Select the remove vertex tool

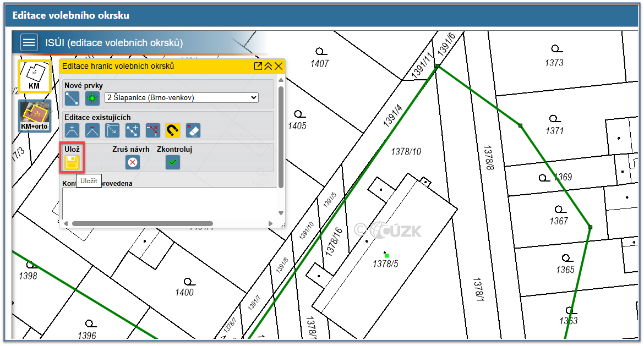pyautogui.click(x=92, y=130)
